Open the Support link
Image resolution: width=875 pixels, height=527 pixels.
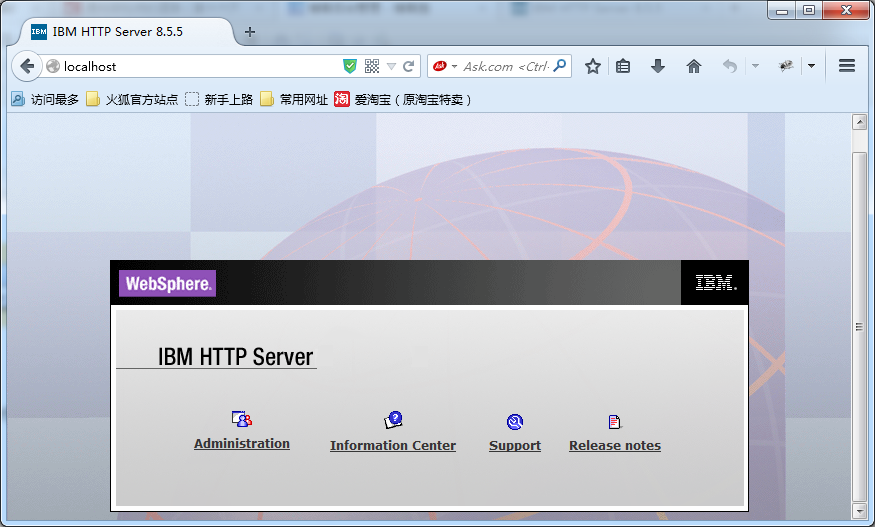point(515,445)
